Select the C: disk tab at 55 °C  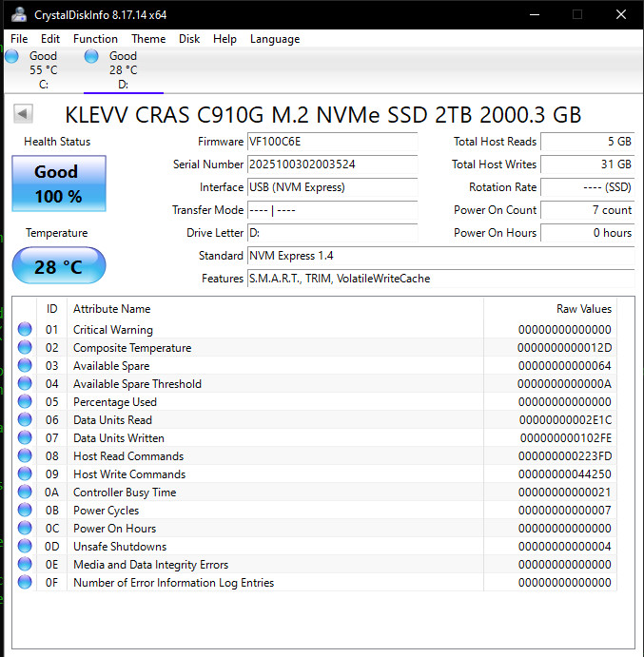(43, 70)
